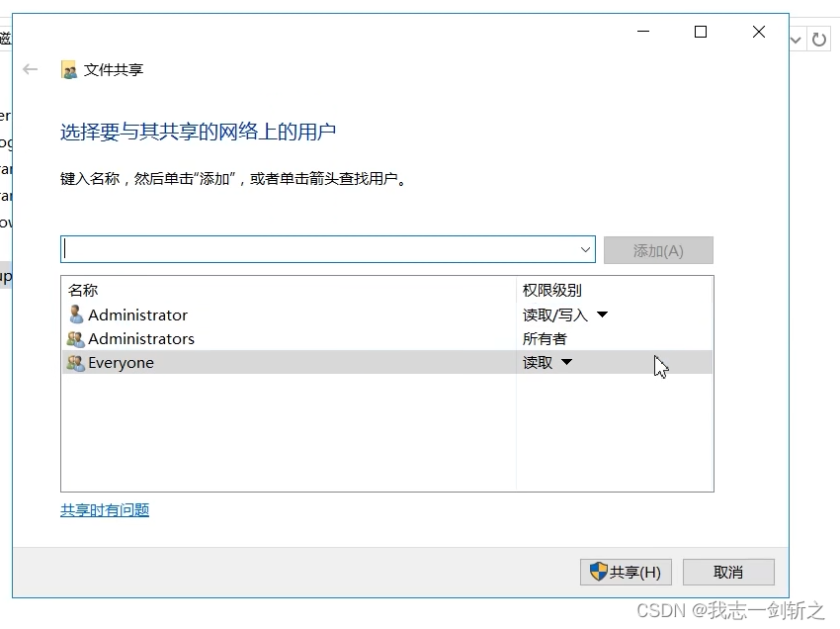Maximize the File Sharing window
840x629 pixels.
(701, 32)
